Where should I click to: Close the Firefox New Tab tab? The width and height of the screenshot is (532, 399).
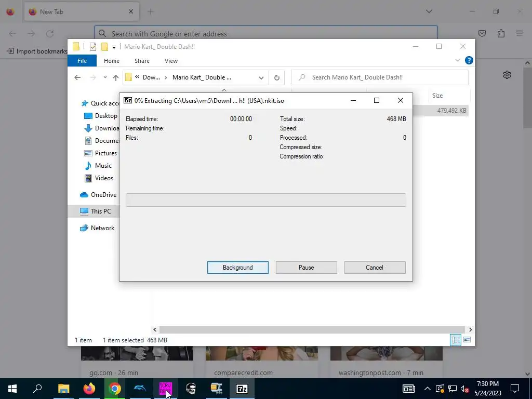(131, 11)
